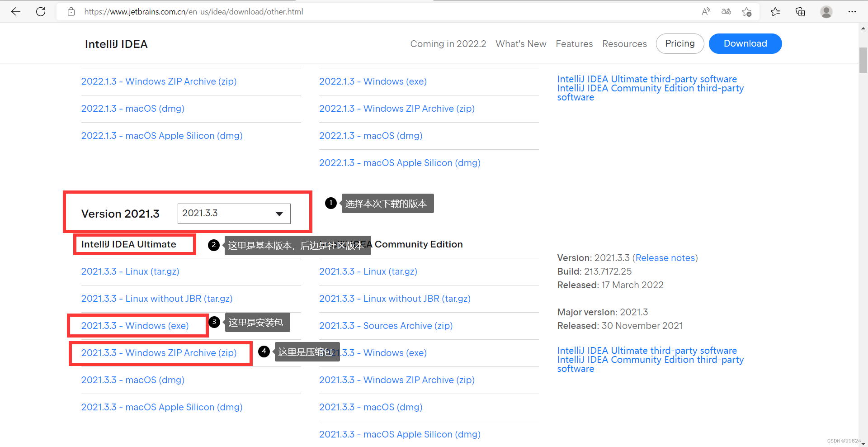View Coming in 2022.2 page
Screen dimensions: 868x447
pyautogui.click(x=448, y=43)
